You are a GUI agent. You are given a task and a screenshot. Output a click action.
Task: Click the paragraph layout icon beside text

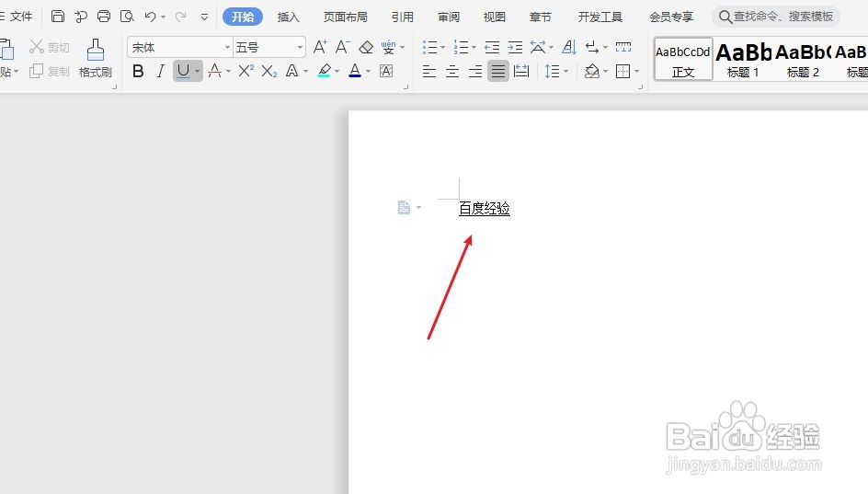pyautogui.click(x=404, y=208)
